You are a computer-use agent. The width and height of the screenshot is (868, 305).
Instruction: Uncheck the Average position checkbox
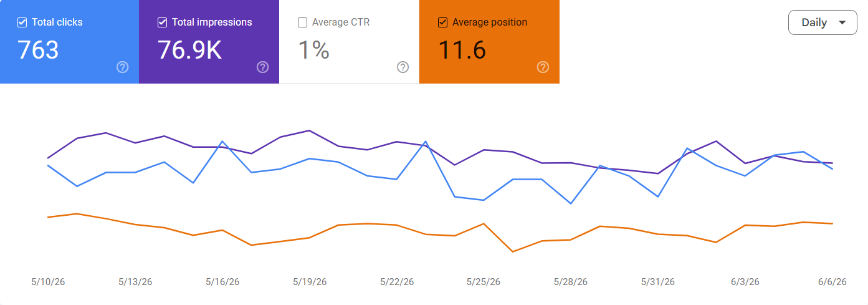443,22
